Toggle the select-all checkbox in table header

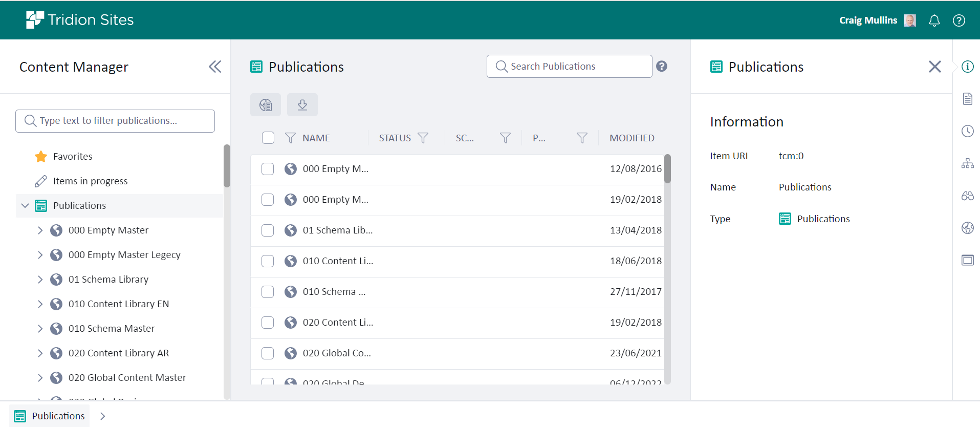click(x=268, y=138)
